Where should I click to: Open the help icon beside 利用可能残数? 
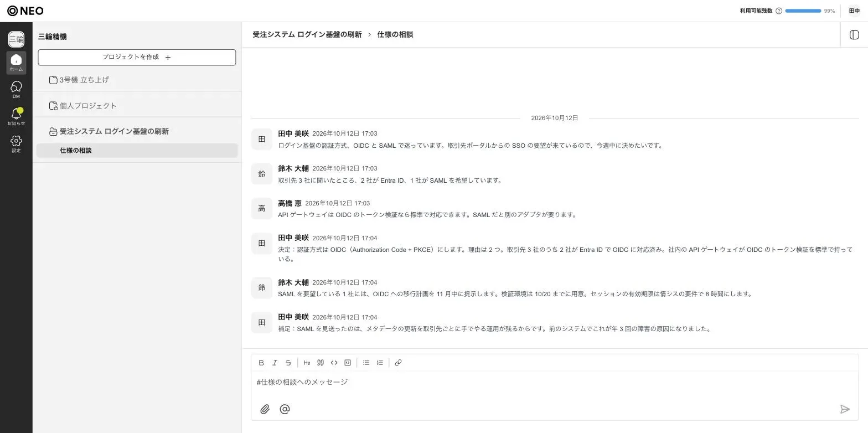pyautogui.click(x=779, y=11)
